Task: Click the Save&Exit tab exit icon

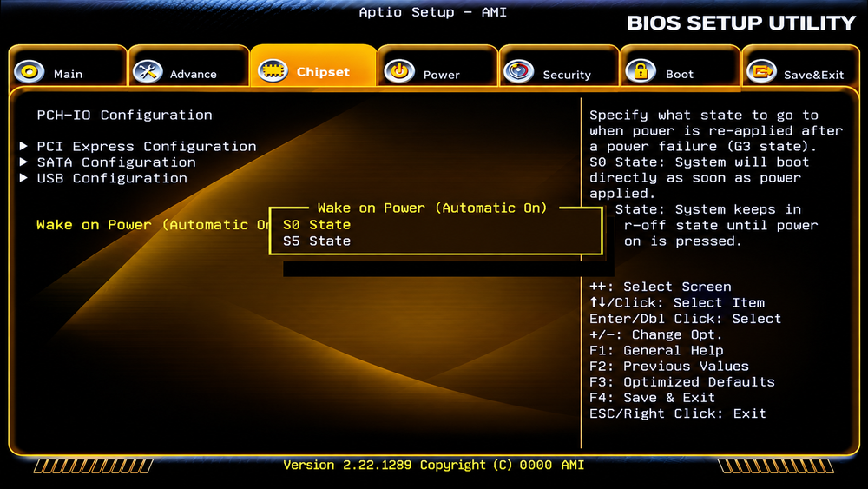Action: (x=762, y=71)
